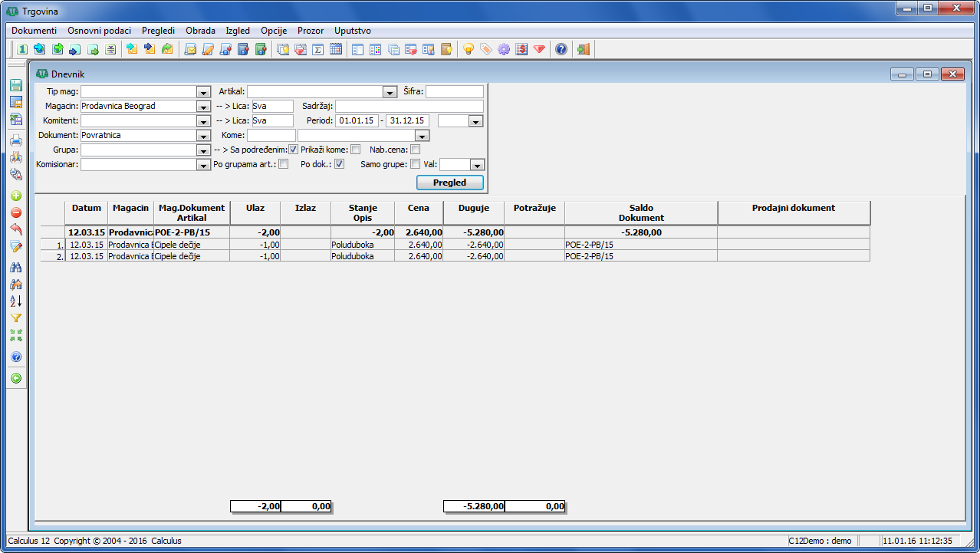Image resolution: width=980 pixels, height=553 pixels.
Task: Click the red dollar sign icon in toolbar
Action: [521, 49]
